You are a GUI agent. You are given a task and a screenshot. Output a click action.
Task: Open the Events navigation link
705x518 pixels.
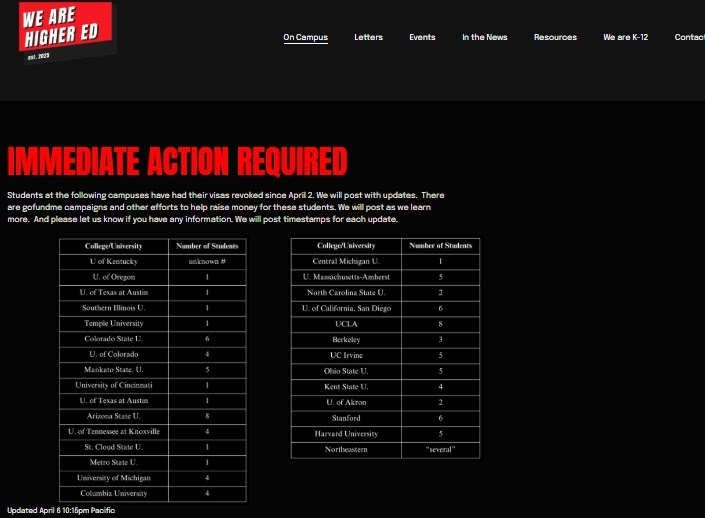[x=422, y=37]
